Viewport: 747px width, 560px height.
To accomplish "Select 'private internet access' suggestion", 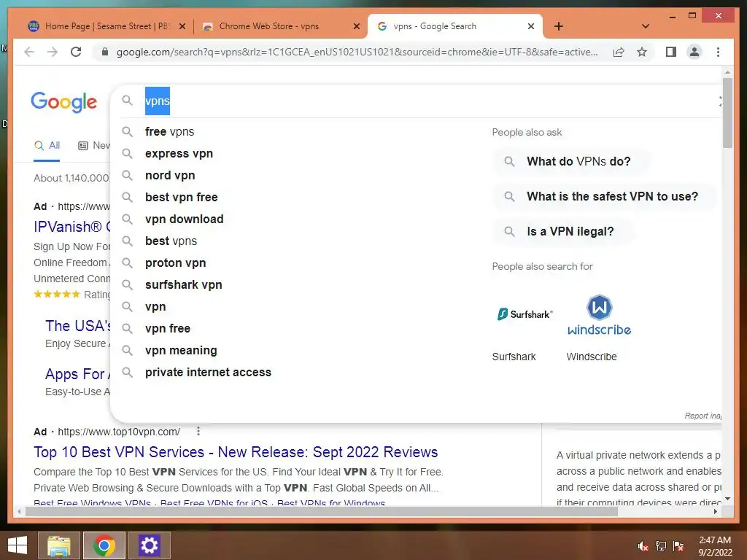I will pyautogui.click(x=208, y=373).
